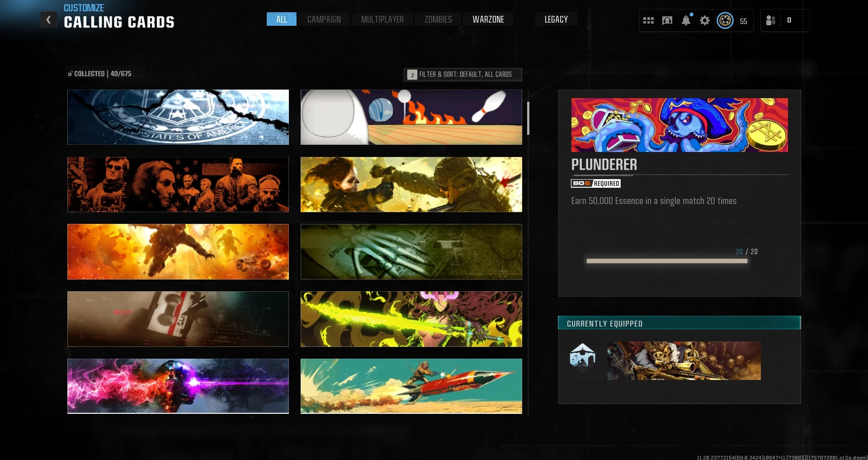
Task: Click the Earn 50,000 Essence challenge description
Action: coord(654,201)
